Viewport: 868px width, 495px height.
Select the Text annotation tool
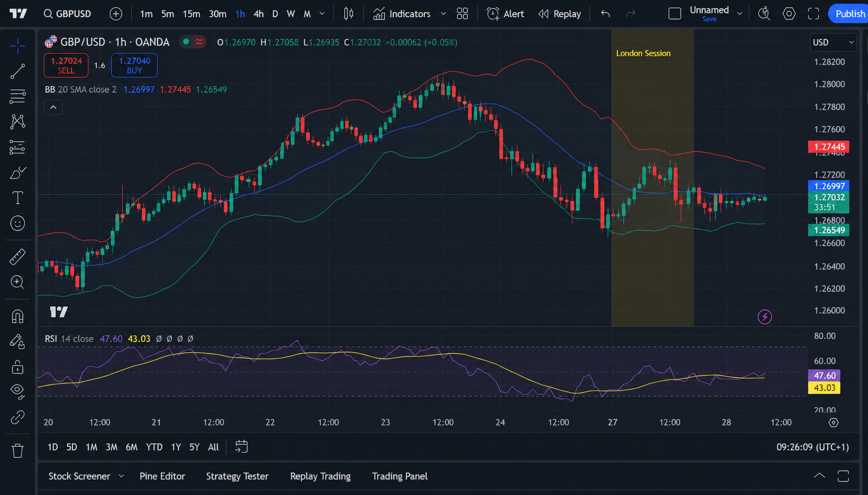[x=17, y=198]
